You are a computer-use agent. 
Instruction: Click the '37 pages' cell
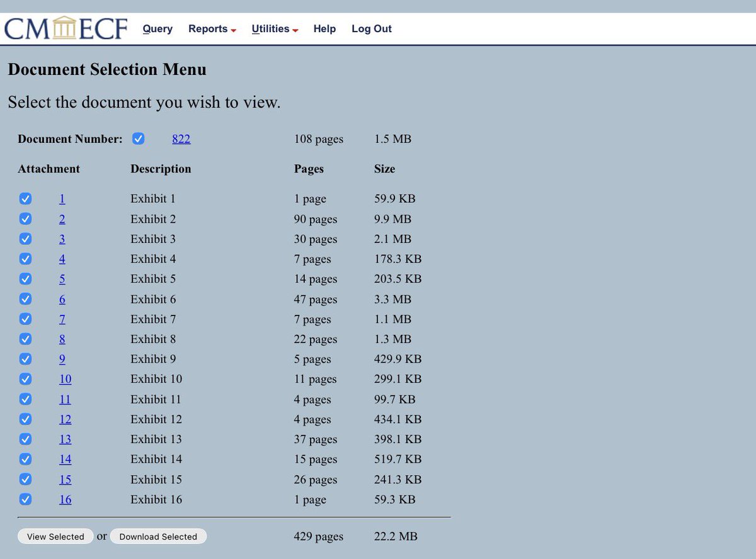coord(316,439)
